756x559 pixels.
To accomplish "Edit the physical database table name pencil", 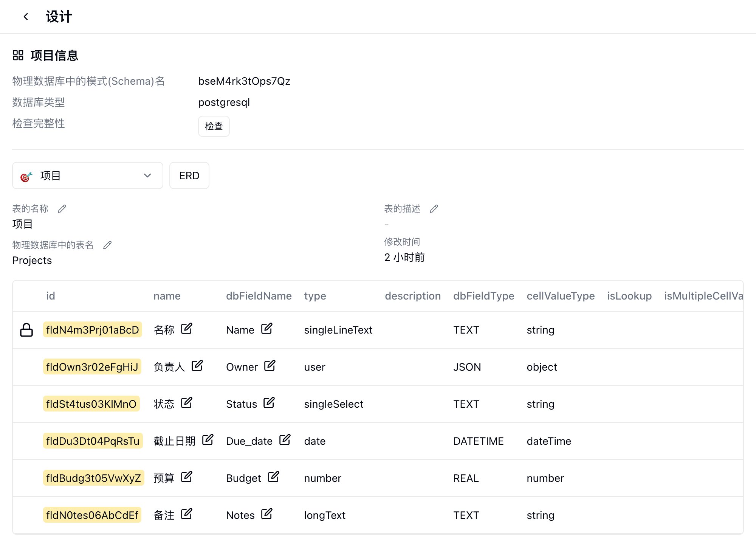I will point(107,245).
